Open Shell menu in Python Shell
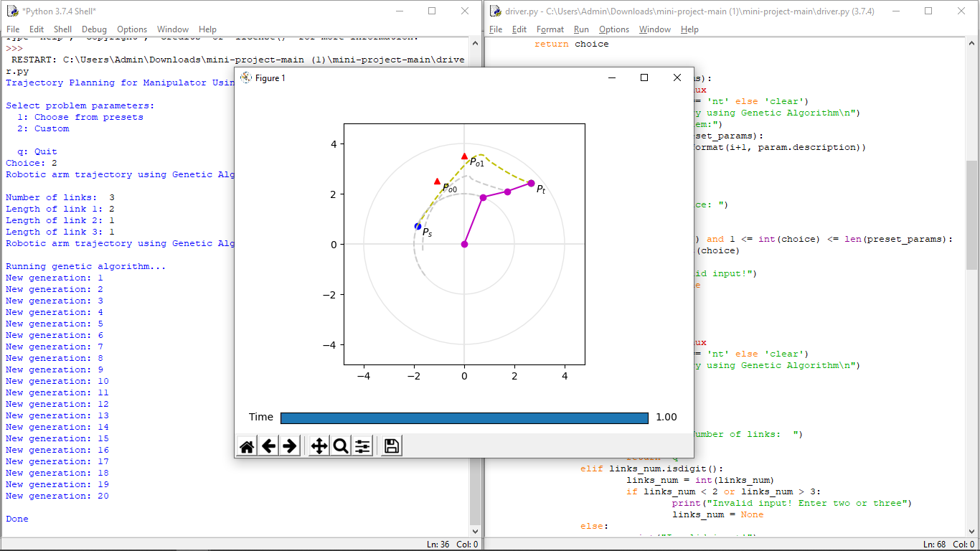 (x=62, y=29)
